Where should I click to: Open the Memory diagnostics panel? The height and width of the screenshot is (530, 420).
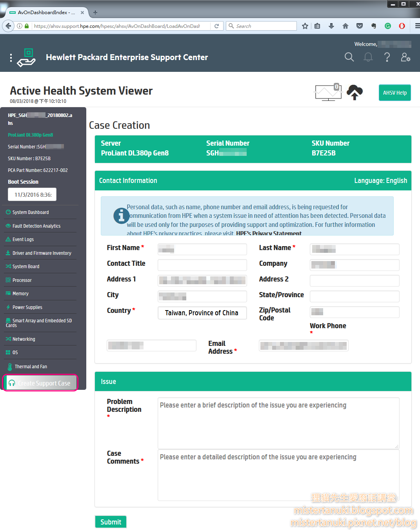pos(20,293)
